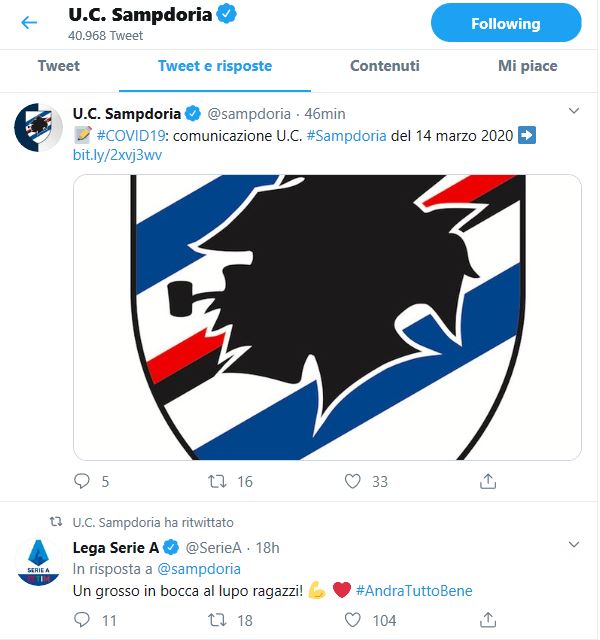Share the Lega Serie A tweet
600x640 pixels.
point(488,620)
